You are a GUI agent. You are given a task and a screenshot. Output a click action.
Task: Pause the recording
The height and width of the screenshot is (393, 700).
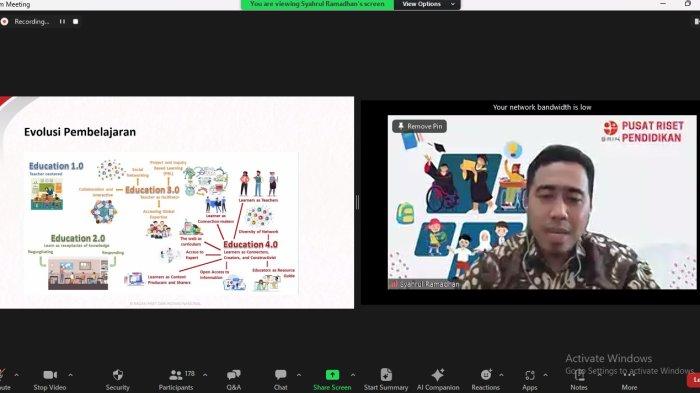[x=62, y=21]
